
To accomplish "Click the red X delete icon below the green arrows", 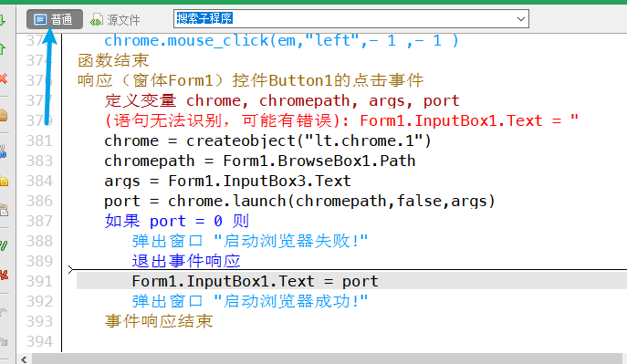I will [4, 78].
